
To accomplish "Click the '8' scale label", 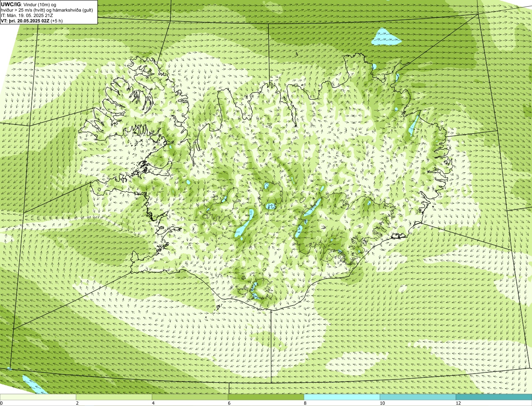I will (x=305, y=403).
